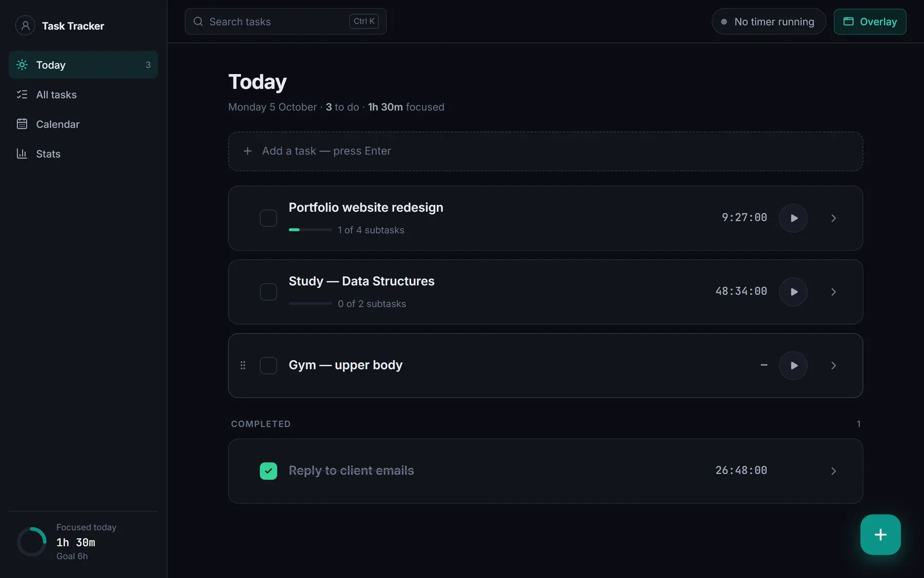The image size is (924, 578).
Task: Click the 26:48:00 time on completed task
Action: 741,470
